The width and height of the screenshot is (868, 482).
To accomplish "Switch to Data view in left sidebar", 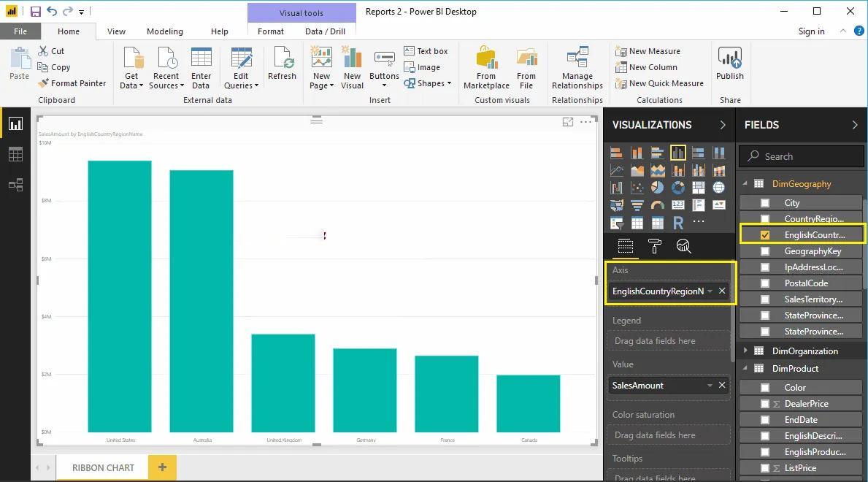I will (x=15, y=154).
